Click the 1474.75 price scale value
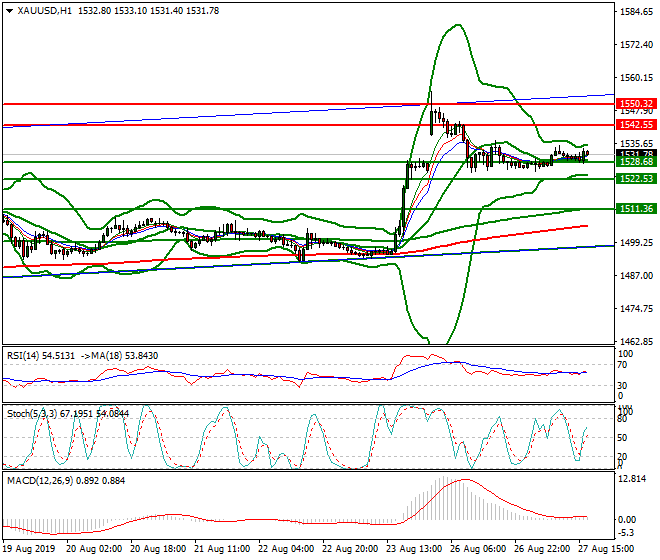 (636, 309)
